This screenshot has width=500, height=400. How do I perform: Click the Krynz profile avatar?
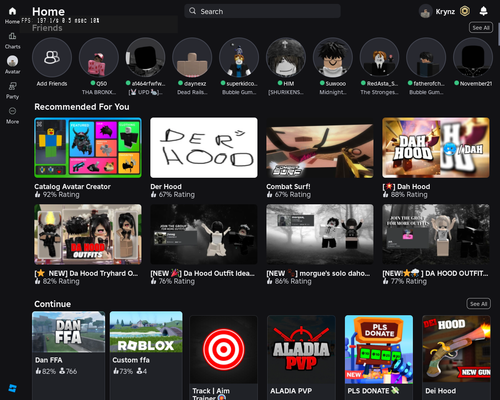point(425,12)
